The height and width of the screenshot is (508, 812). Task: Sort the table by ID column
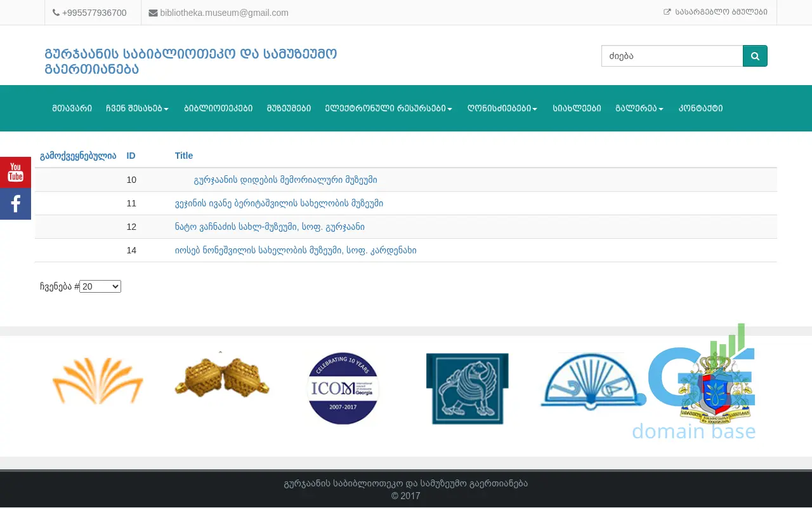tap(131, 156)
